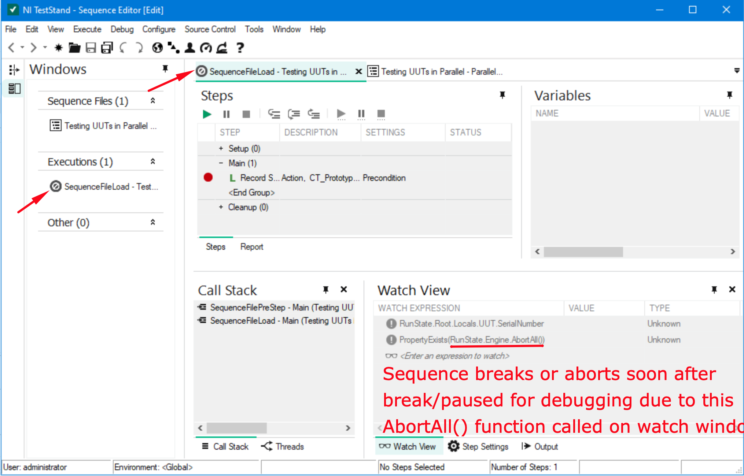
Task: Redo the last action
Action: point(139,47)
